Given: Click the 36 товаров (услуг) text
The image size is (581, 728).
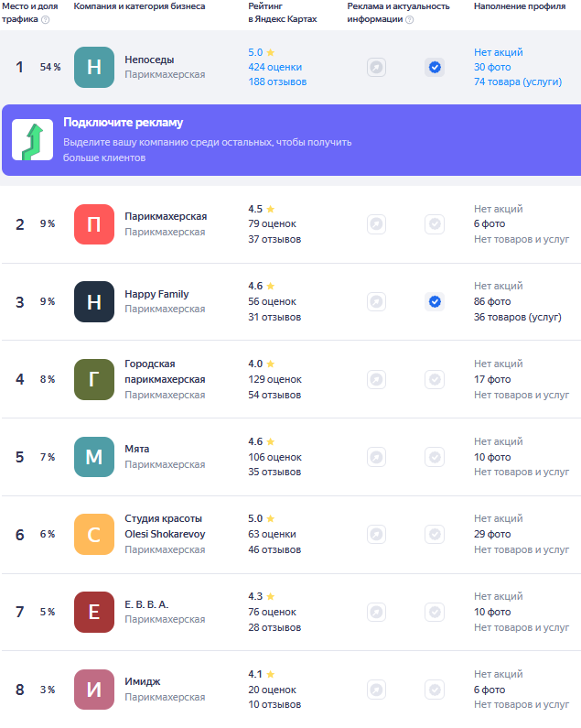Looking at the screenshot, I should click(x=518, y=317).
